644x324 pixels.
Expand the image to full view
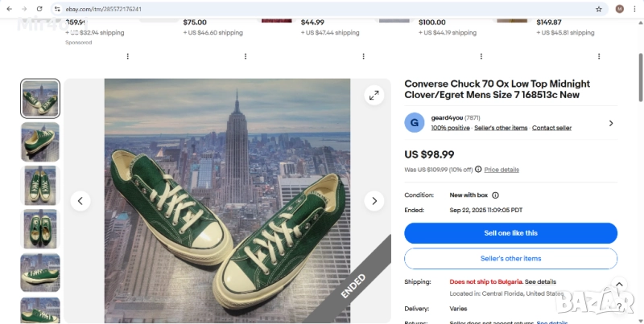click(x=374, y=96)
